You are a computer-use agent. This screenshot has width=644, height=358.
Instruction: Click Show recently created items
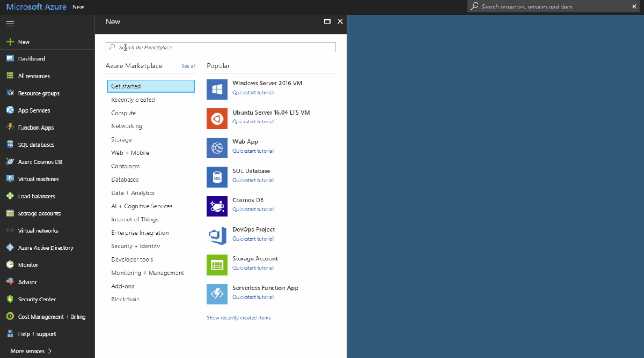click(238, 317)
